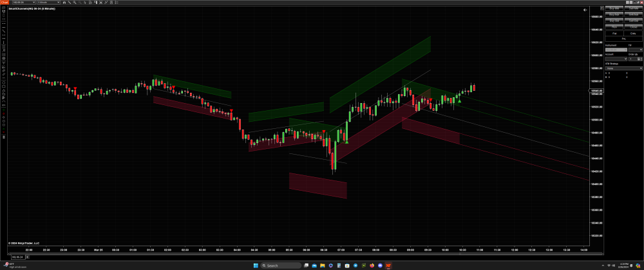Expand the ATM Strategy dropdown
644x270 pixels.
[623, 68]
